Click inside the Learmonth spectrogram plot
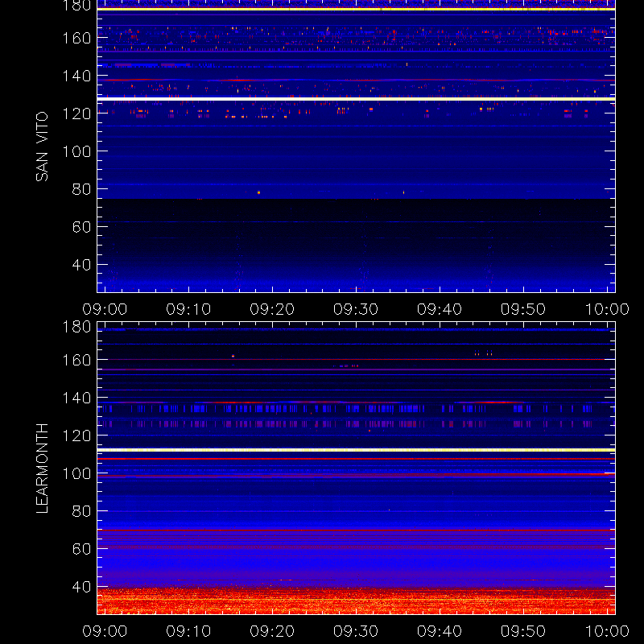Viewport: 644px width, 644px height. click(356, 469)
